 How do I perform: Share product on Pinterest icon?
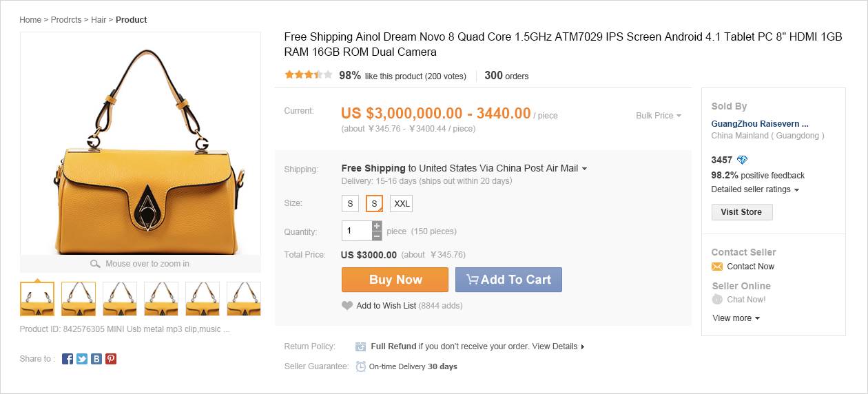pyautogui.click(x=111, y=359)
